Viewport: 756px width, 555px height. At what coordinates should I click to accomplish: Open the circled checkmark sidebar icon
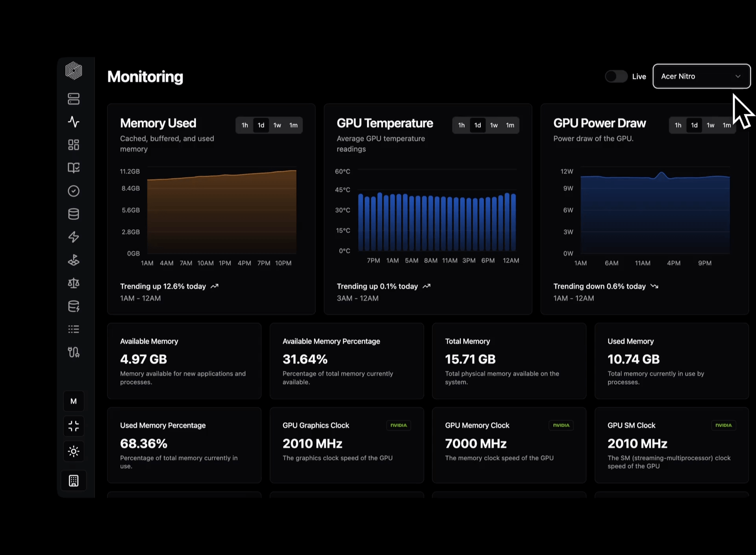click(74, 191)
